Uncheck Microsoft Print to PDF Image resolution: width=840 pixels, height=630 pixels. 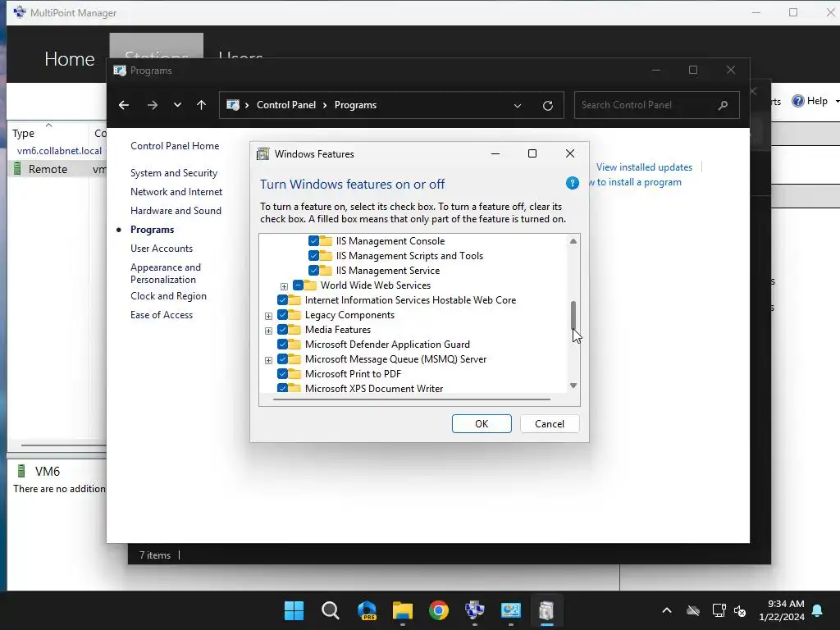pyautogui.click(x=283, y=374)
